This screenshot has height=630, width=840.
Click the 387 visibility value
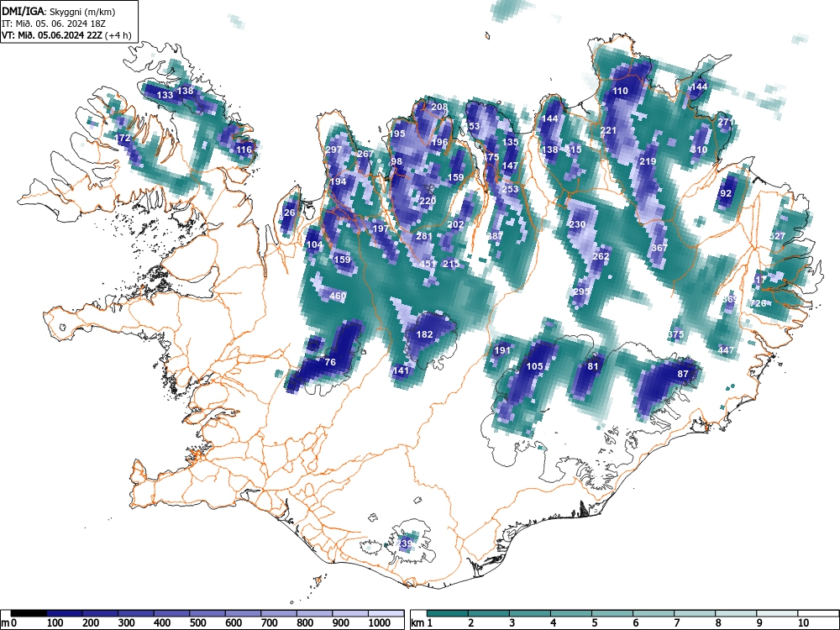495,236
